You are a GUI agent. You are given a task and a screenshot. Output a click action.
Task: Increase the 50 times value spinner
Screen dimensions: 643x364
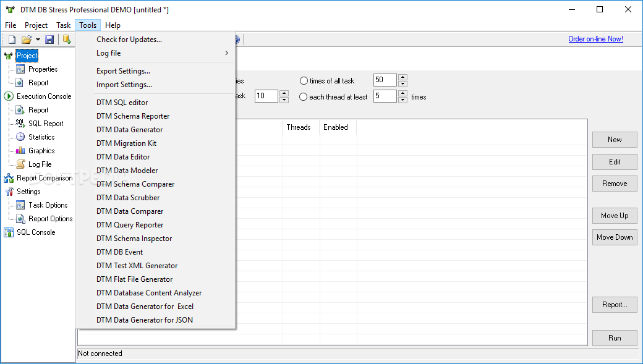402,77
